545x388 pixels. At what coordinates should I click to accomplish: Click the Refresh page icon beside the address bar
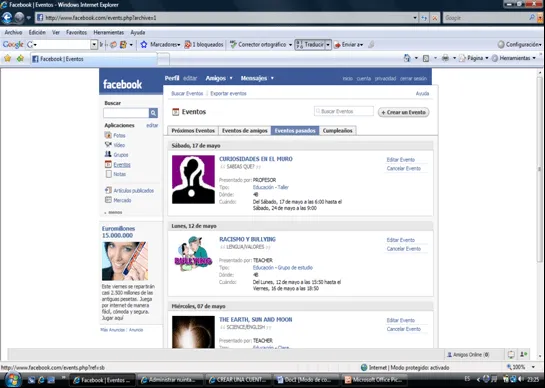[x=424, y=18]
